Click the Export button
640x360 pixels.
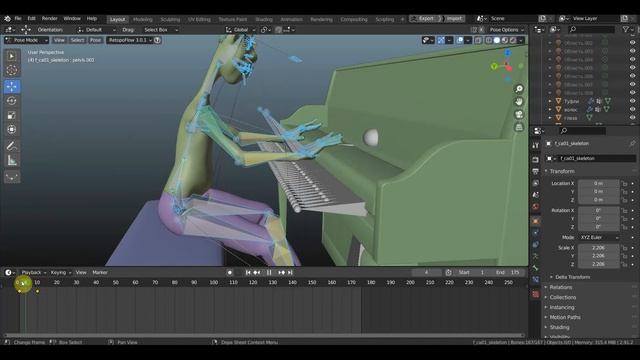426,19
